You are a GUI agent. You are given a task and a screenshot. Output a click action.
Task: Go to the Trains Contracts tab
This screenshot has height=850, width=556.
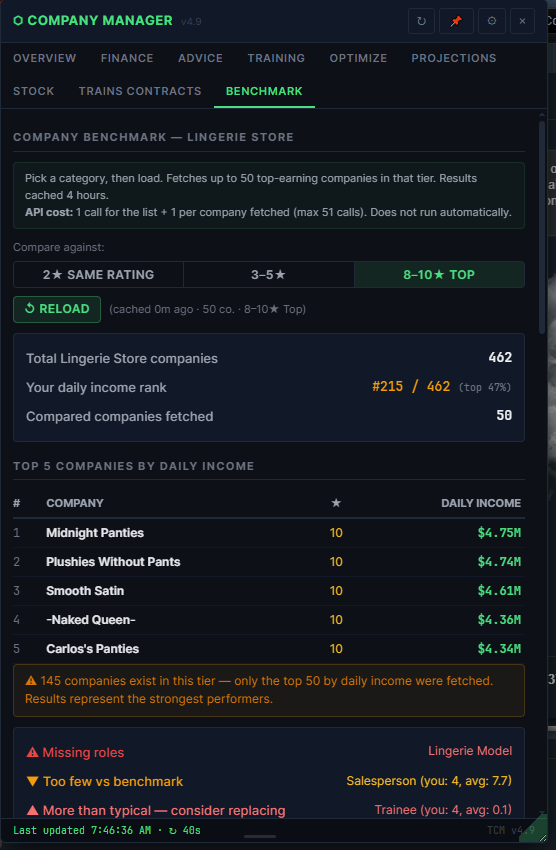(x=140, y=91)
